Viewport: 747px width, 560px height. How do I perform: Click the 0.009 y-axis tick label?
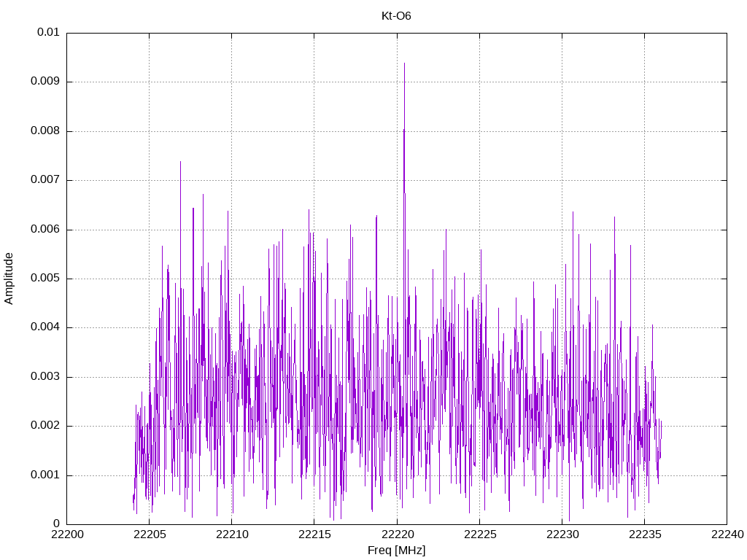coord(45,82)
